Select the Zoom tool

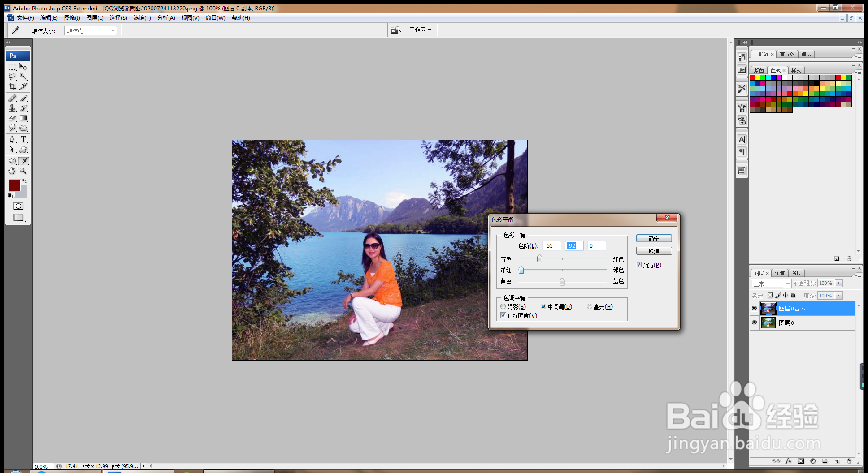coord(24,171)
